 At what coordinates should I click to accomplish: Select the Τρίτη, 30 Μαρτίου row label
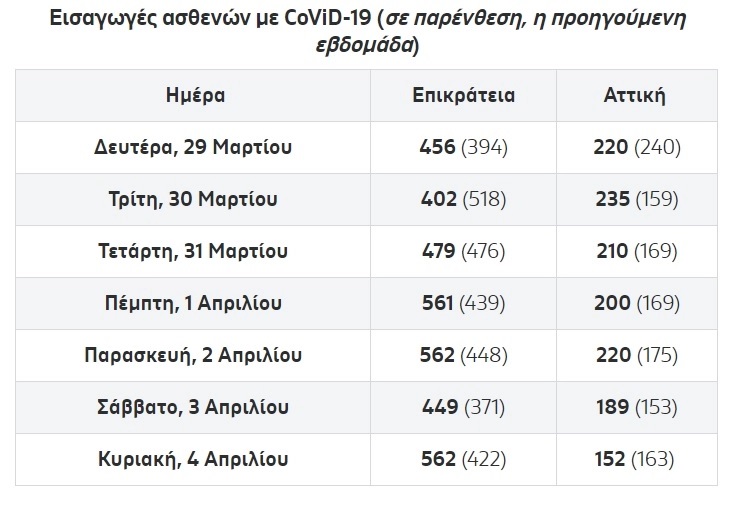pyautogui.click(x=194, y=199)
